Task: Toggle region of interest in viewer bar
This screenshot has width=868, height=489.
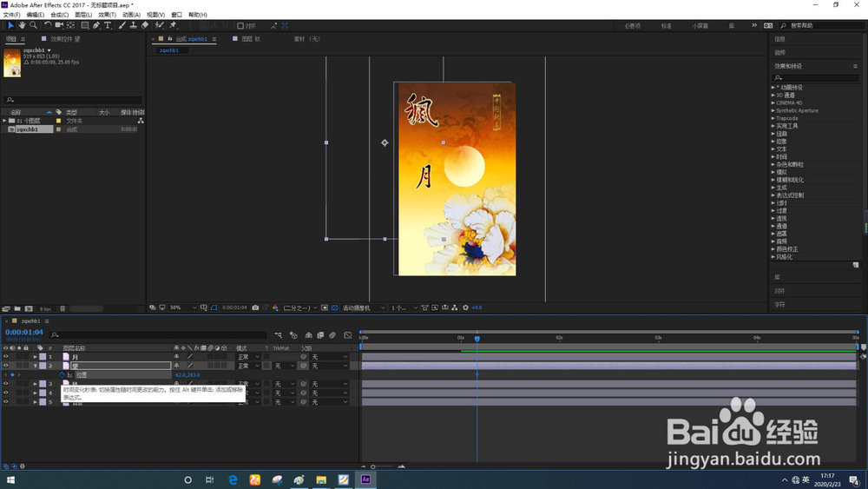Action: click(x=325, y=307)
